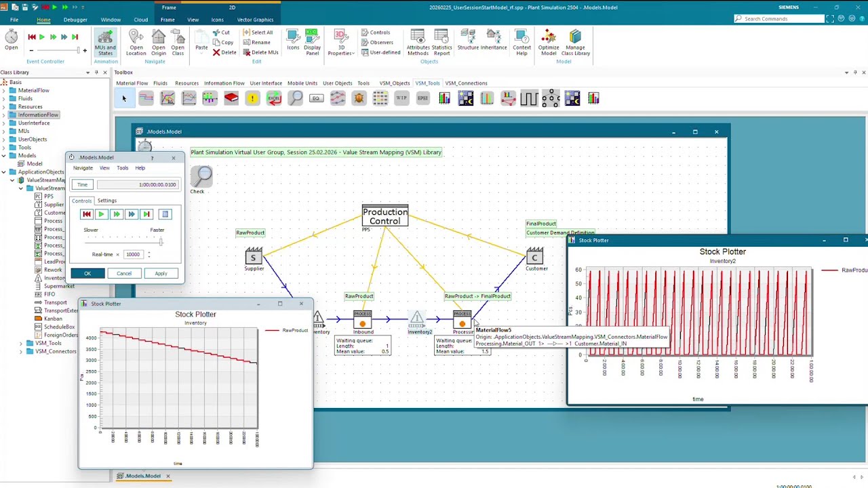The height and width of the screenshot is (488, 868).
Task: Toggle the Toolbox panel pin
Action: (855, 73)
